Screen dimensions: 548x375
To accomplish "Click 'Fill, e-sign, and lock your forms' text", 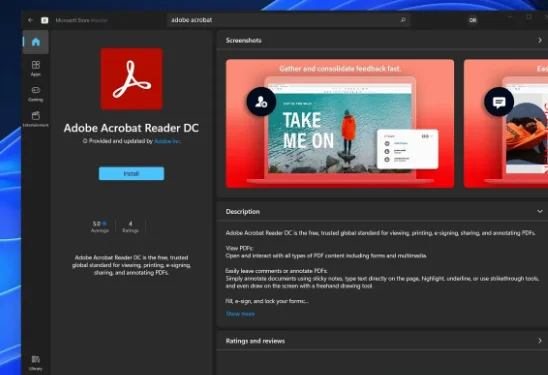I will click(x=267, y=301).
